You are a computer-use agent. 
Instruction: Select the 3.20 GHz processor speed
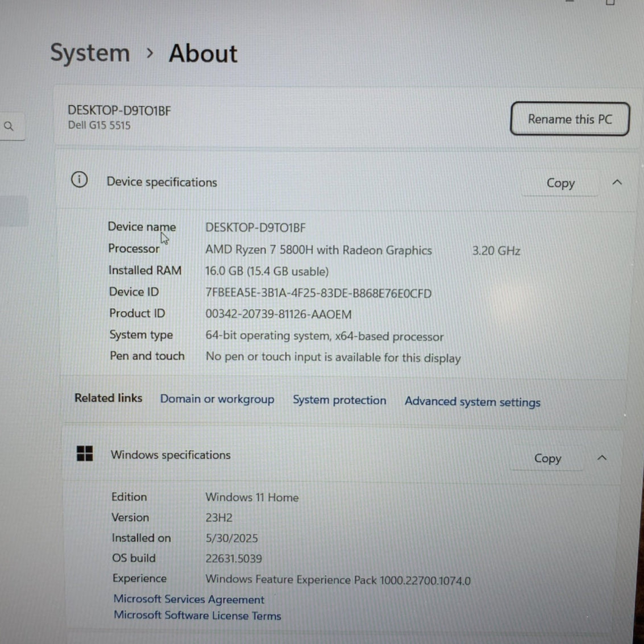[x=496, y=251]
